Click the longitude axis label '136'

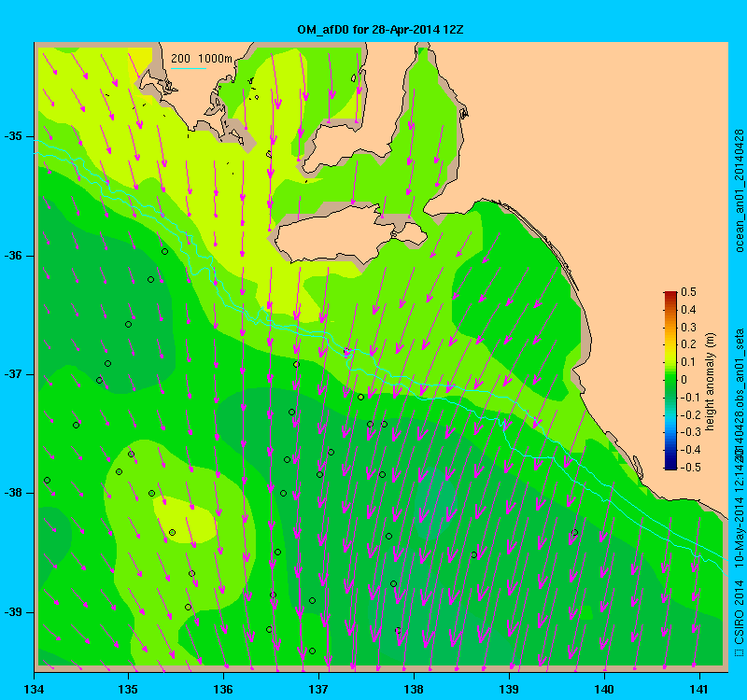point(223,690)
